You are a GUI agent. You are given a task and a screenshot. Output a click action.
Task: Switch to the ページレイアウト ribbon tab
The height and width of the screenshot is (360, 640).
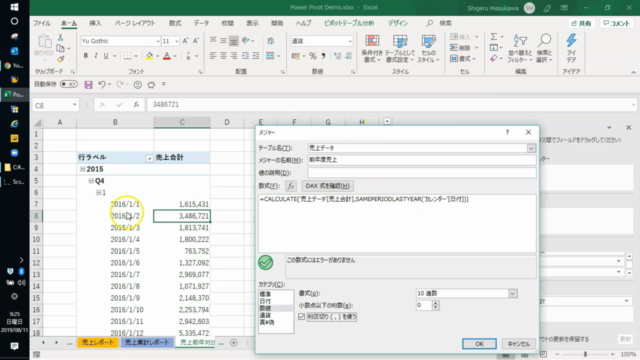(135, 23)
